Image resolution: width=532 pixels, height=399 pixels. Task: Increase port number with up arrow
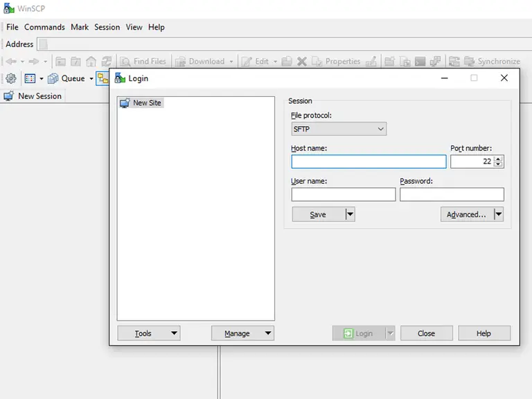click(x=498, y=158)
